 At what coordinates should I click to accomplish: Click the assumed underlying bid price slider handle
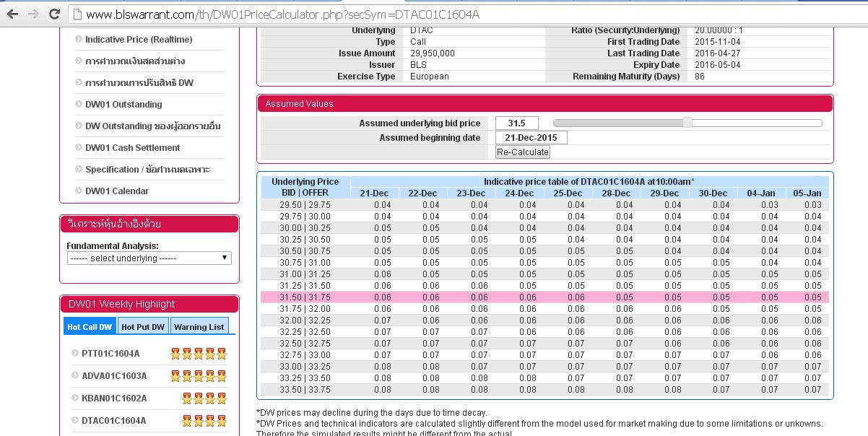[687, 123]
